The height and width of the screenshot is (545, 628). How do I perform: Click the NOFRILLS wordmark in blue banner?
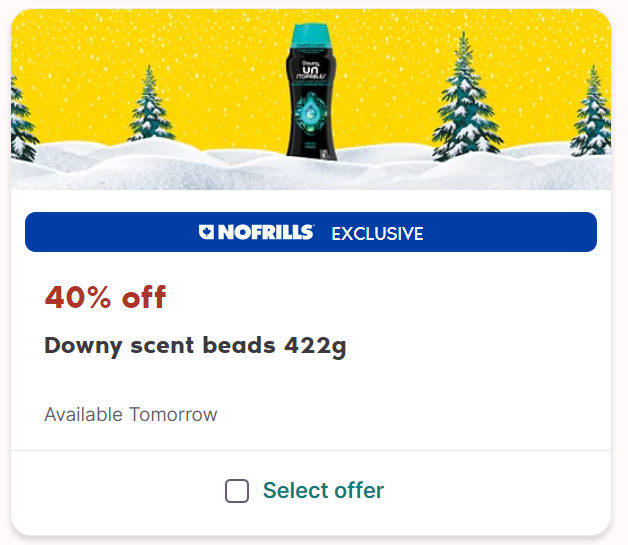[266, 232]
